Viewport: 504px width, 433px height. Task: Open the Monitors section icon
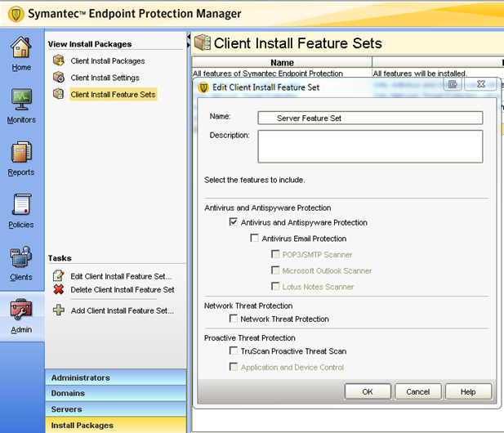click(x=21, y=100)
